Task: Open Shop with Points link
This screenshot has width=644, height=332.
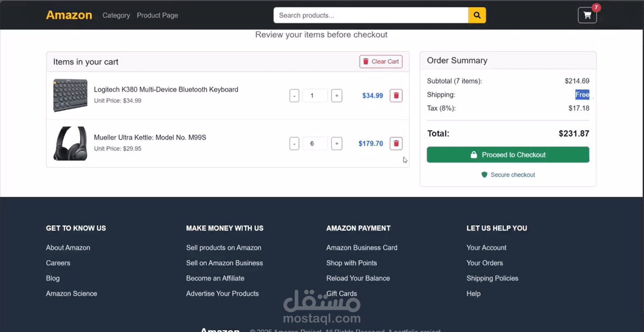Action: (x=351, y=263)
